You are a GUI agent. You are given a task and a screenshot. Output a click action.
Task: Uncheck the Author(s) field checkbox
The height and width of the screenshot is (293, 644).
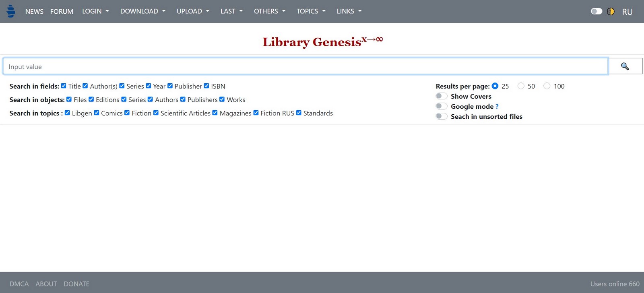point(85,86)
